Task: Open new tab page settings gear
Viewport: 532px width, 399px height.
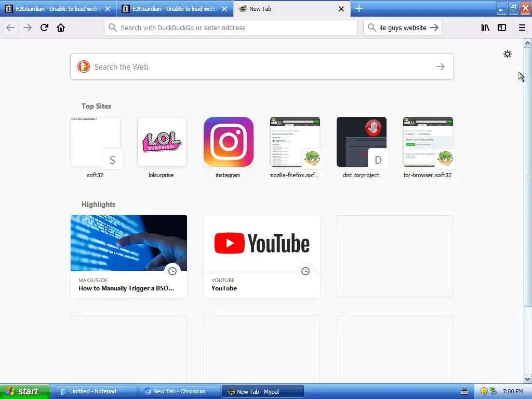Action: [507, 54]
